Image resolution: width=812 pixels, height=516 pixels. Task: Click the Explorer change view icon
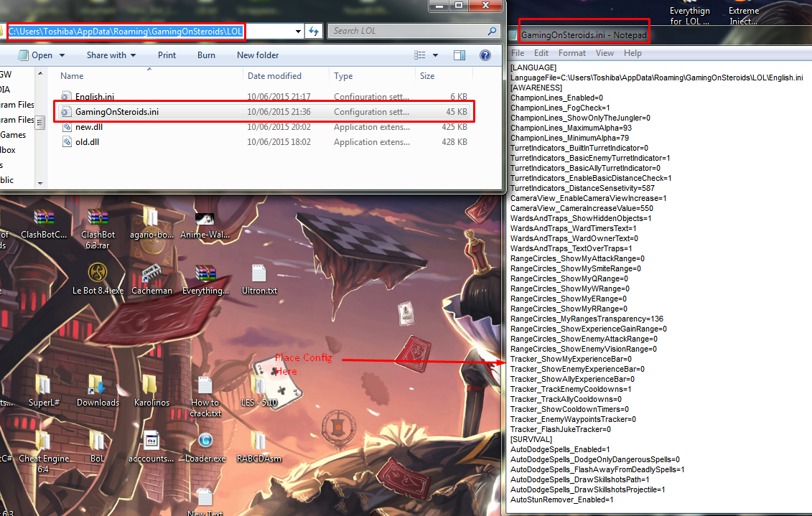pos(420,55)
